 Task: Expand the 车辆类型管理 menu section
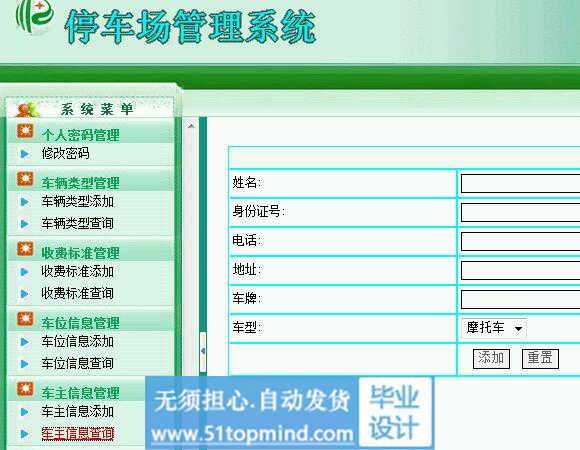80,183
